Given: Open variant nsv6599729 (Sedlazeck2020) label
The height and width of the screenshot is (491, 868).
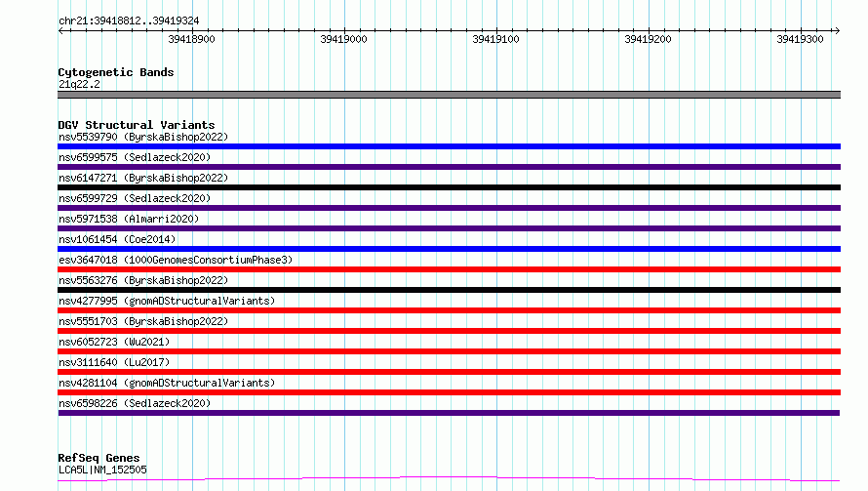Looking at the screenshot, I should pyautogui.click(x=135, y=198).
